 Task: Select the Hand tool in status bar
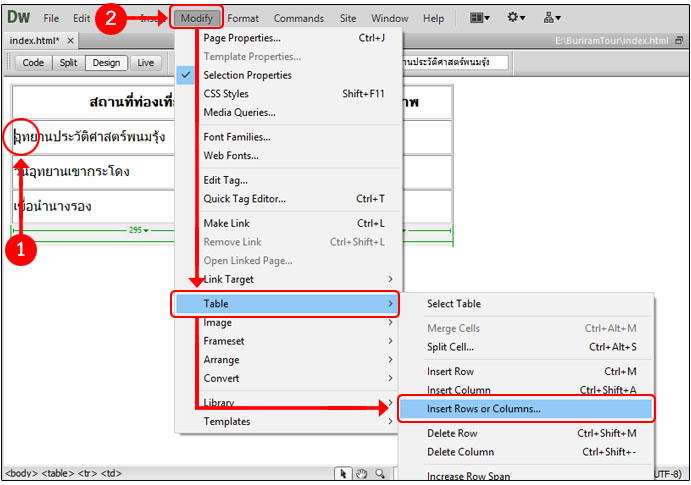tap(362, 474)
